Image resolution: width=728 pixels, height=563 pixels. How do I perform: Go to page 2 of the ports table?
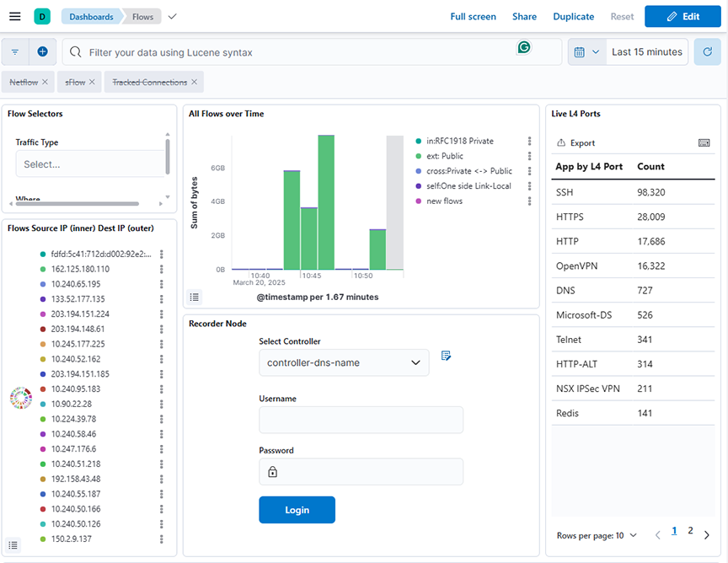click(x=690, y=531)
